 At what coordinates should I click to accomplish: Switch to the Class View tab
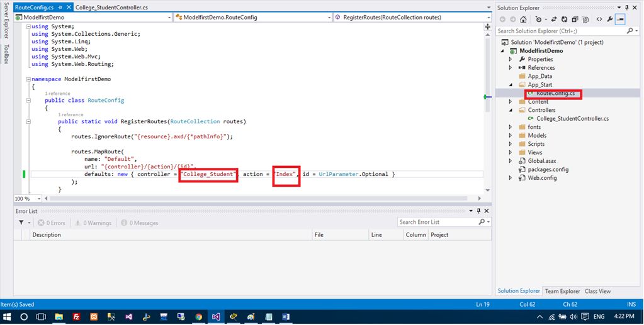coord(597,291)
